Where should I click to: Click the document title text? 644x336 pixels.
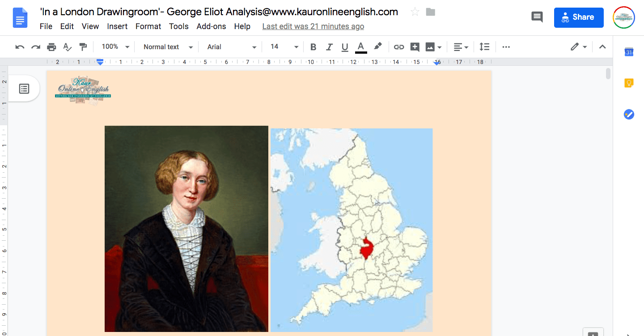(219, 12)
